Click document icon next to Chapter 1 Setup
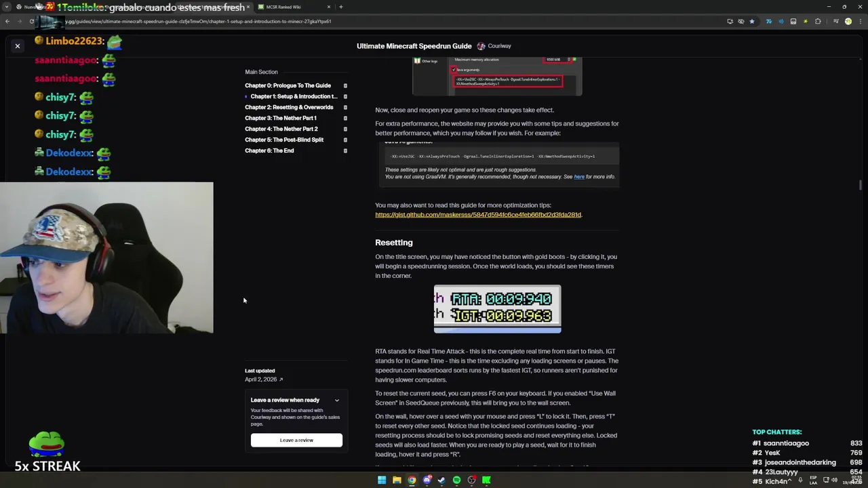868x488 pixels. [345, 96]
